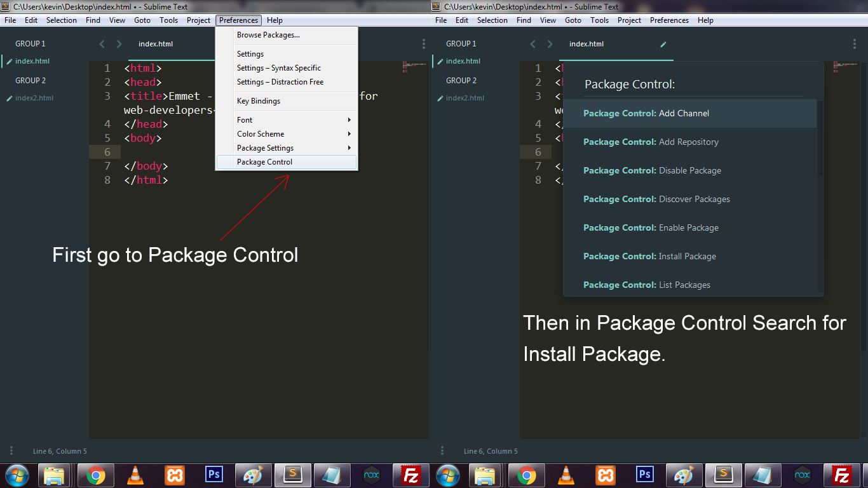Open Settings from Preferences menu
Screen dimensions: 868x488
coord(287,54)
